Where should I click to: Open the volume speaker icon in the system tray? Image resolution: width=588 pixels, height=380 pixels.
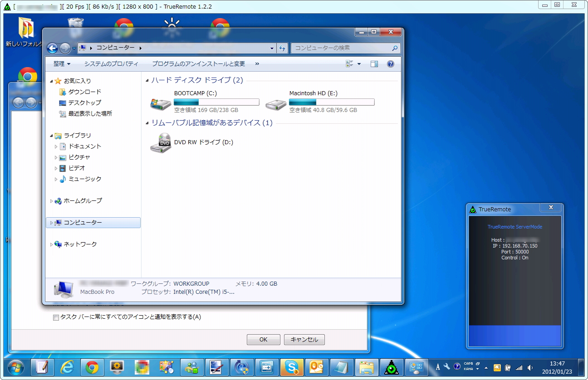click(531, 367)
